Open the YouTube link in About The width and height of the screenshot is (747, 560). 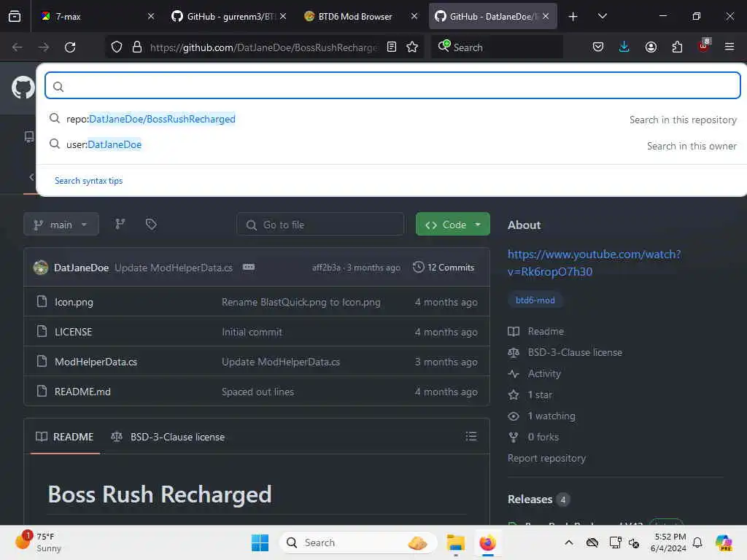594,262
